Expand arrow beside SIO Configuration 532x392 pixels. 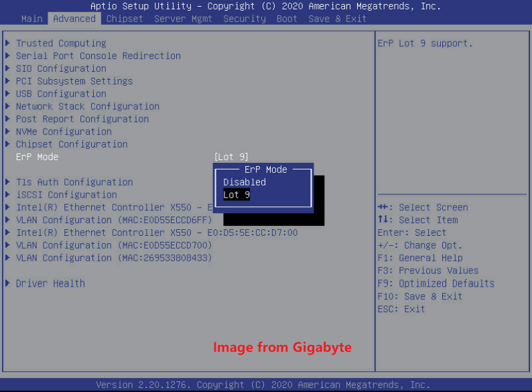(x=7, y=68)
